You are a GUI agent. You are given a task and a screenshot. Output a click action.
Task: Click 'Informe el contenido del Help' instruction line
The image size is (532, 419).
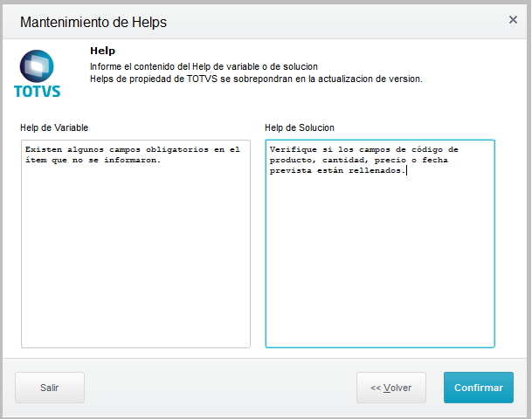(204, 66)
